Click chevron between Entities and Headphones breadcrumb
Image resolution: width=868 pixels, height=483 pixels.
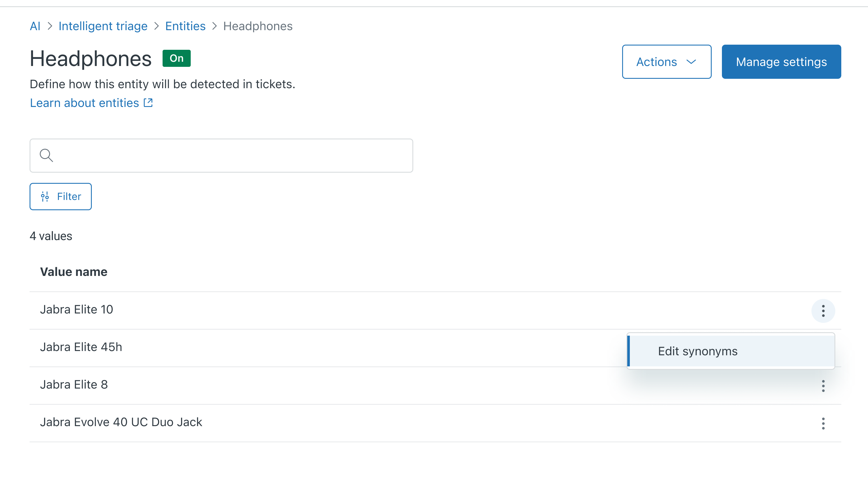pyautogui.click(x=214, y=26)
